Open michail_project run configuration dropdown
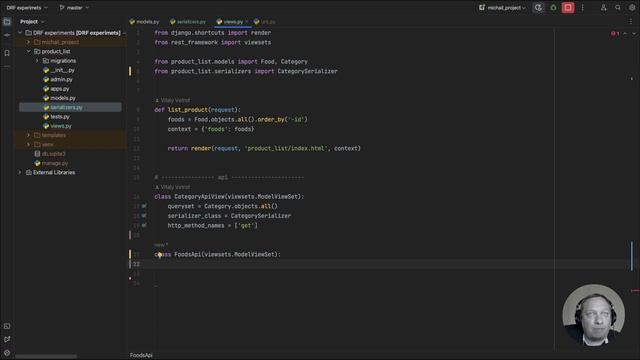 click(502, 7)
